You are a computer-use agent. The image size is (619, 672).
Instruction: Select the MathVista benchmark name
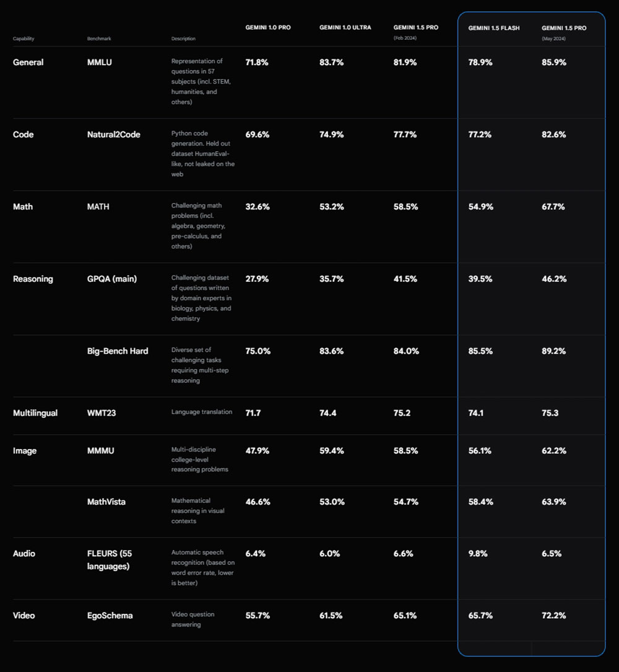(x=106, y=502)
